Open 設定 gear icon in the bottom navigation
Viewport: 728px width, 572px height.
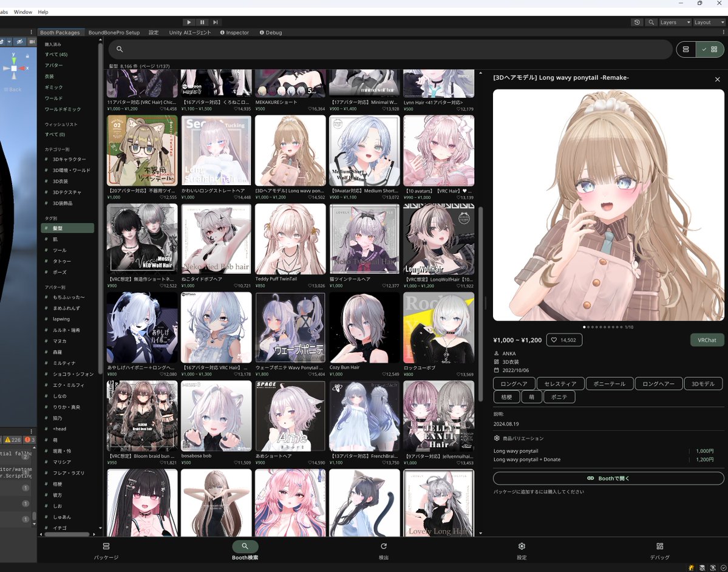coord(521,546)
